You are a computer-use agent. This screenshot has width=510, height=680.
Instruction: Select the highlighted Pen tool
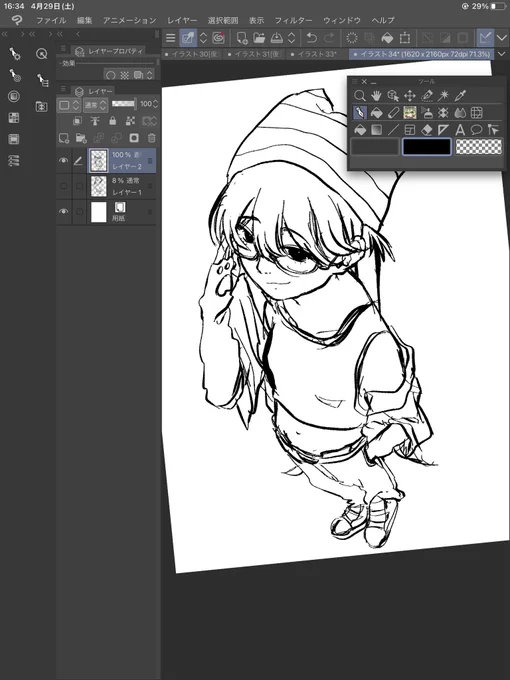click(x=360, y=113)
